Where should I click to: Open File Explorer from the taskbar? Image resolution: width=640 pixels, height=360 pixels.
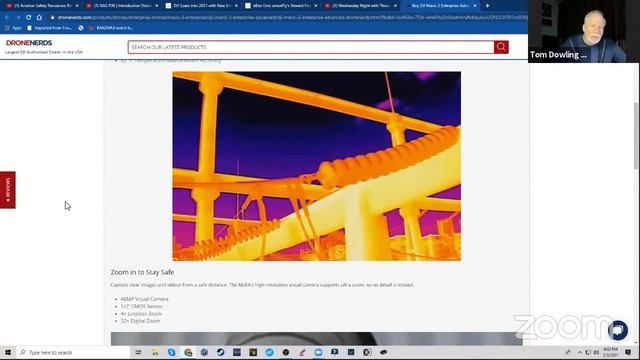155,352
